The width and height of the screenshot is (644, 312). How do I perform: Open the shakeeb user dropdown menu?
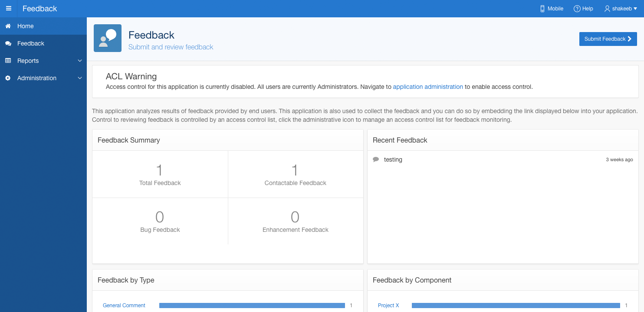(x=621, y=9)
